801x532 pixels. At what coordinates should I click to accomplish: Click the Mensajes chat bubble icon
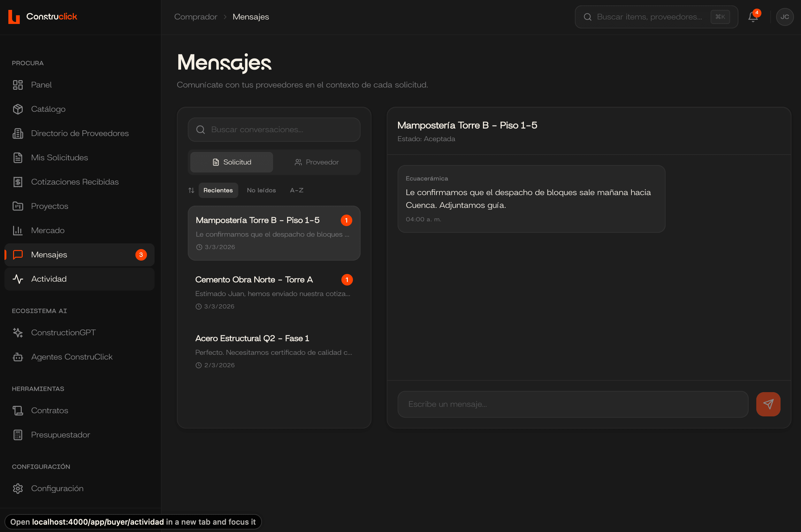(x=18, y=255)
